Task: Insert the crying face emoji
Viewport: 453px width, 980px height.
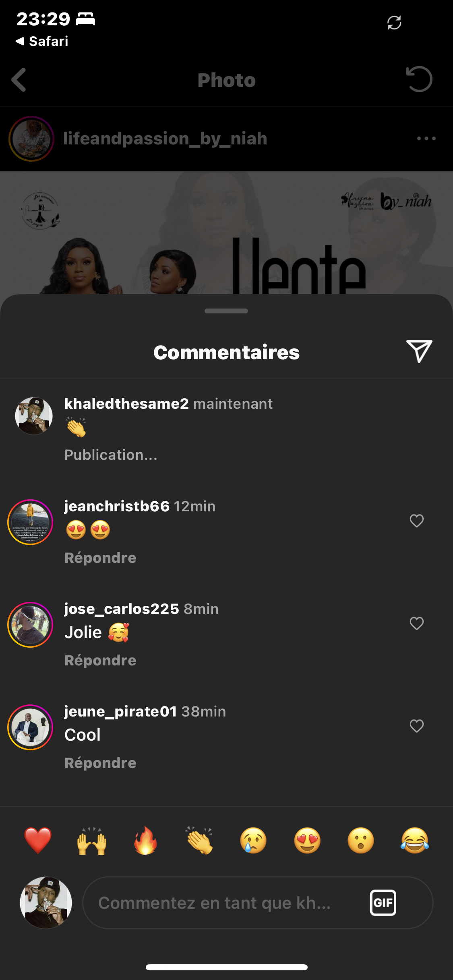Action: point(253,840)
